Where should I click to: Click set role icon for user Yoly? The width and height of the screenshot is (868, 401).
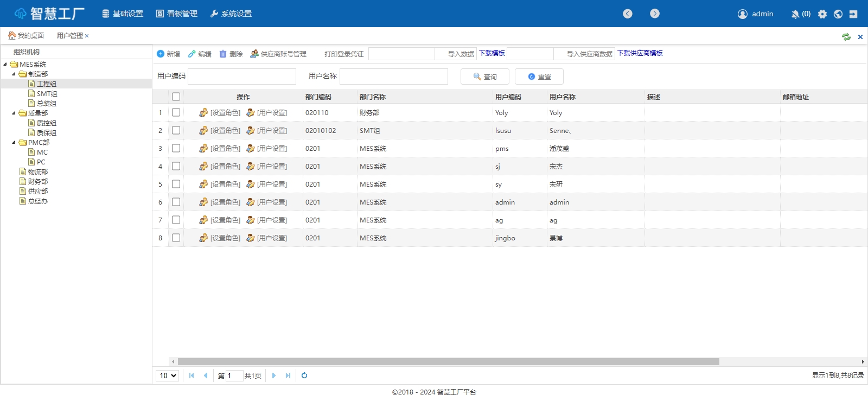click(203, 113)
